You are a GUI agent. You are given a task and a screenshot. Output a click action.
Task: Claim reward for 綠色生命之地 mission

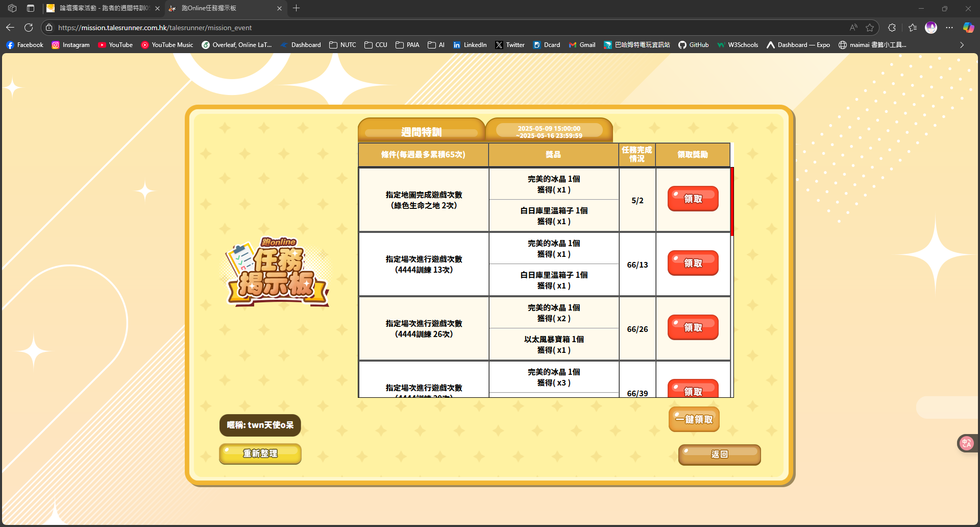coord(693,199)
